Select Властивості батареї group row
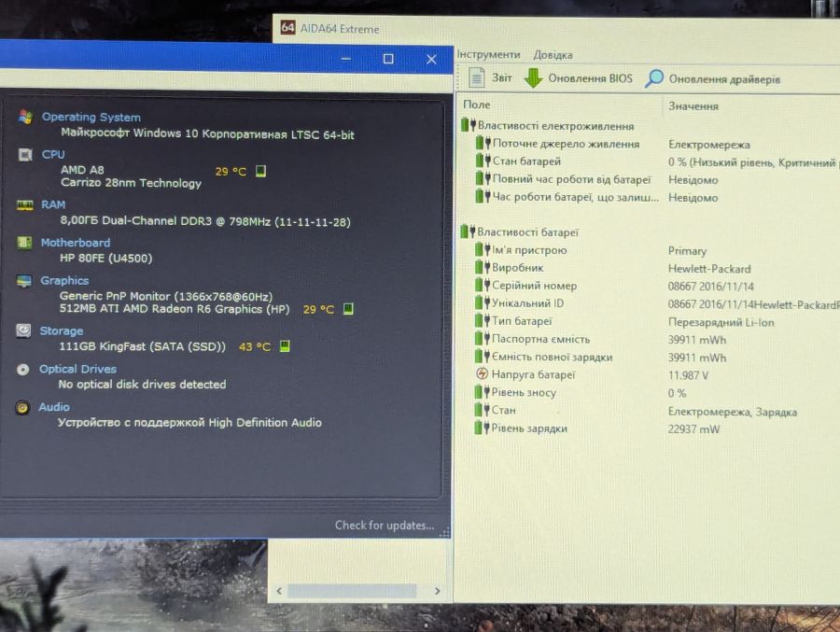840x632 pixels. [527, 232]
